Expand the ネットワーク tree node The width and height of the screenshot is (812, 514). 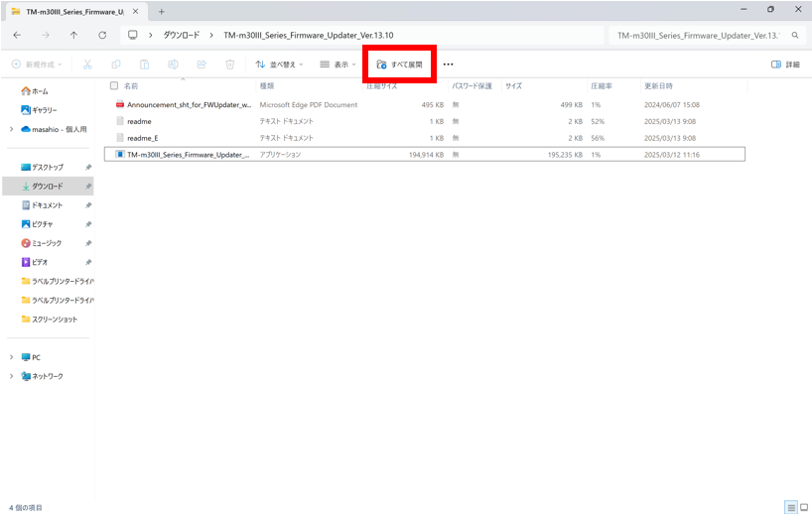click(11, 376)
